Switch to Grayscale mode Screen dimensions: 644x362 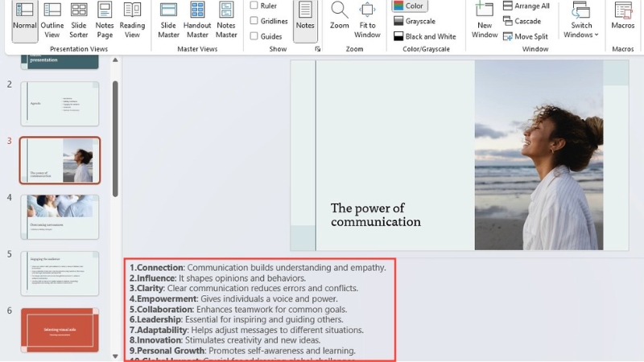point(415,21)
